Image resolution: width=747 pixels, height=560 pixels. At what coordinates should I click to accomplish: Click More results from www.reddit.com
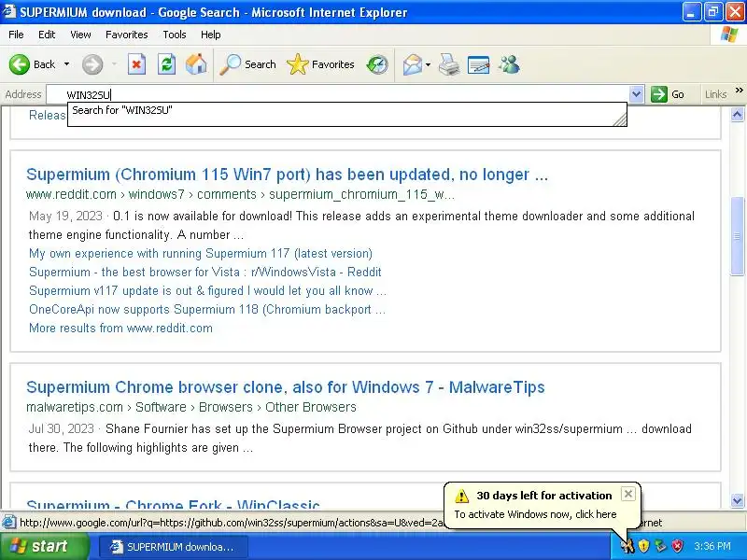point(120,328)
